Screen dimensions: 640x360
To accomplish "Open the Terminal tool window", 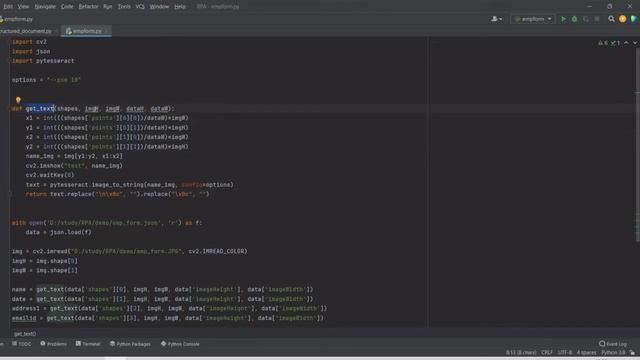I will pos(88,344).
